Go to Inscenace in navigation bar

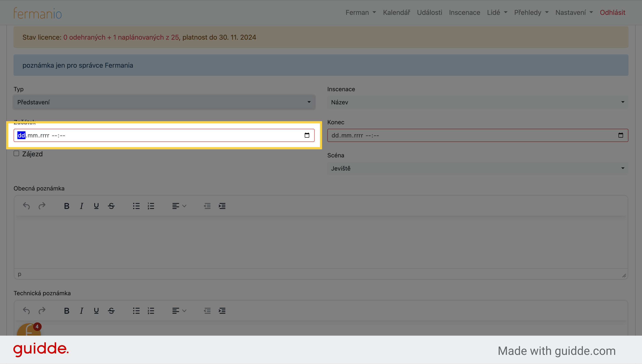pyautogui.click(x=464, y=13)
